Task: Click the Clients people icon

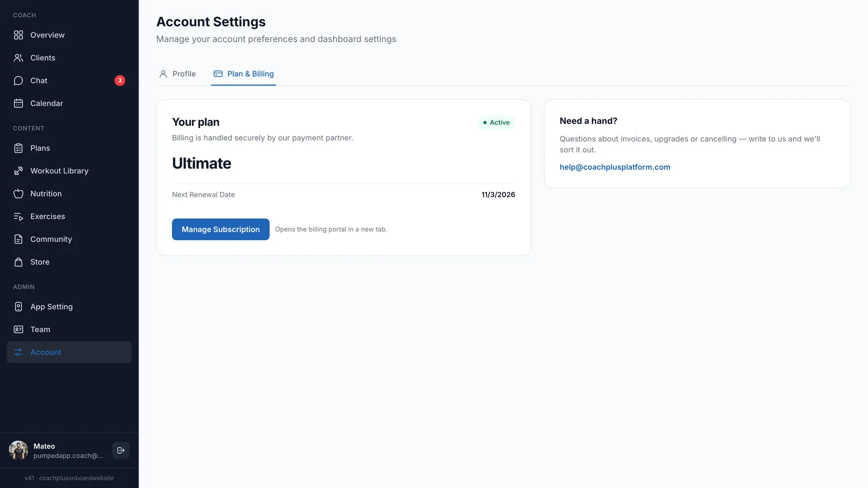Action: (x=18, y=58)
